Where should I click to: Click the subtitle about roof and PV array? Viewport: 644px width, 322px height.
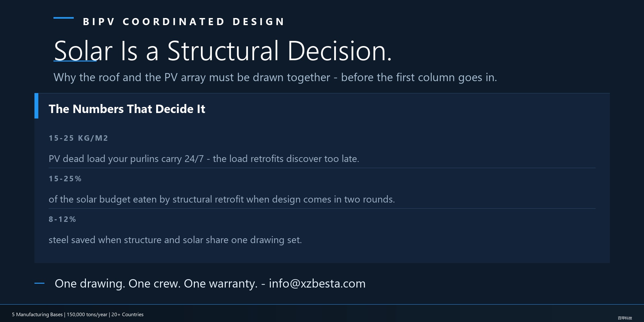(275, 78)
